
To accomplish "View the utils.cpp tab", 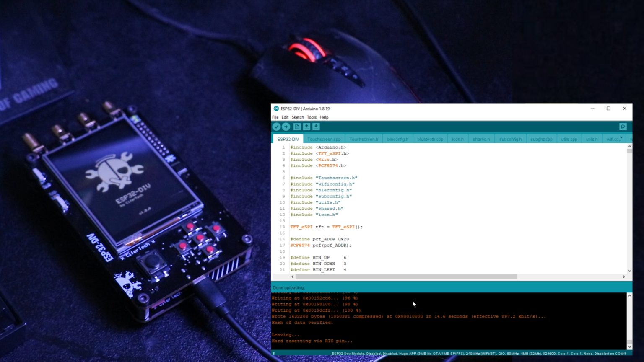I will click(569, 139).
